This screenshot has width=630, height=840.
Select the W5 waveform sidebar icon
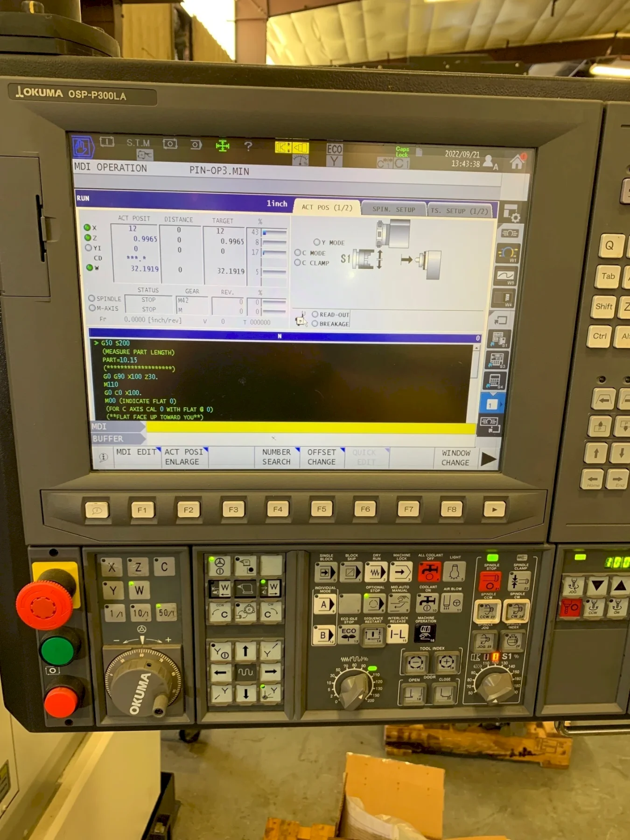505,276
